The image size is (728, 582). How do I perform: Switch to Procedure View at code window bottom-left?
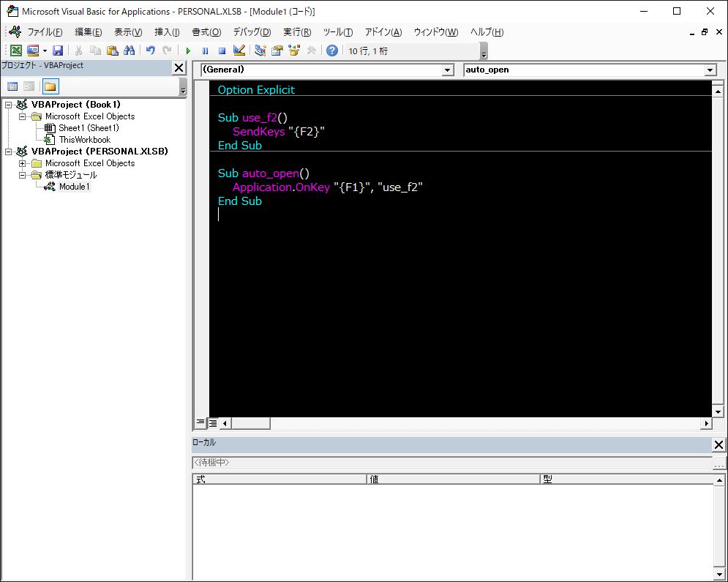200,422
